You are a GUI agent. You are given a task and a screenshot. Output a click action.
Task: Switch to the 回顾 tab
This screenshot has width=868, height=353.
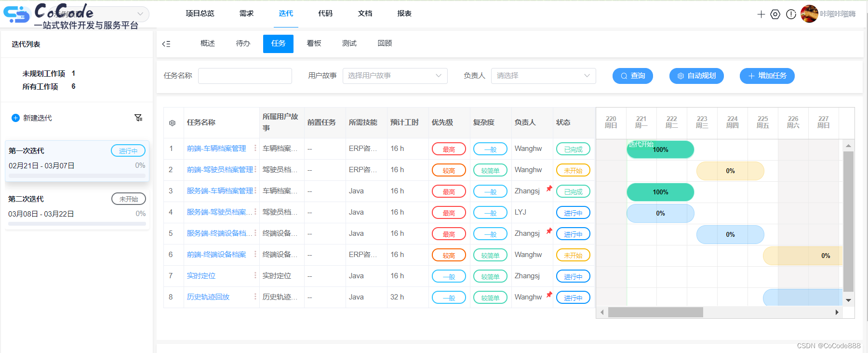click(385, 43)
